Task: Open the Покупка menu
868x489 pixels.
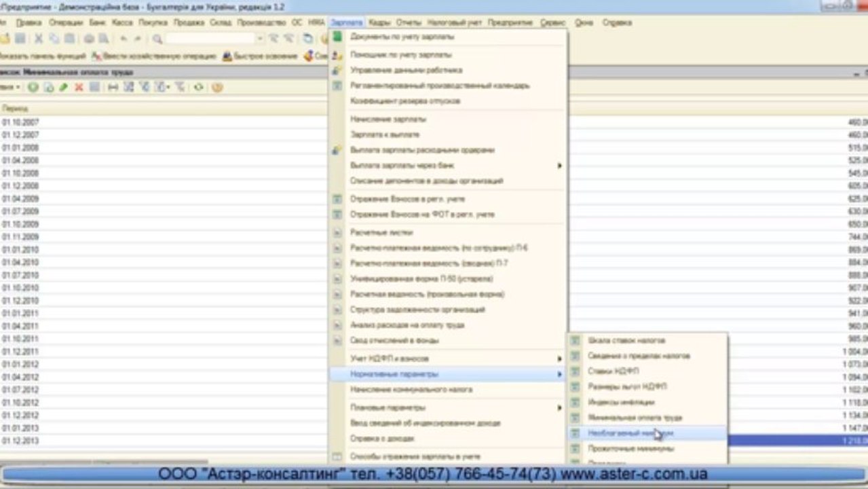Action: point(153,22)
